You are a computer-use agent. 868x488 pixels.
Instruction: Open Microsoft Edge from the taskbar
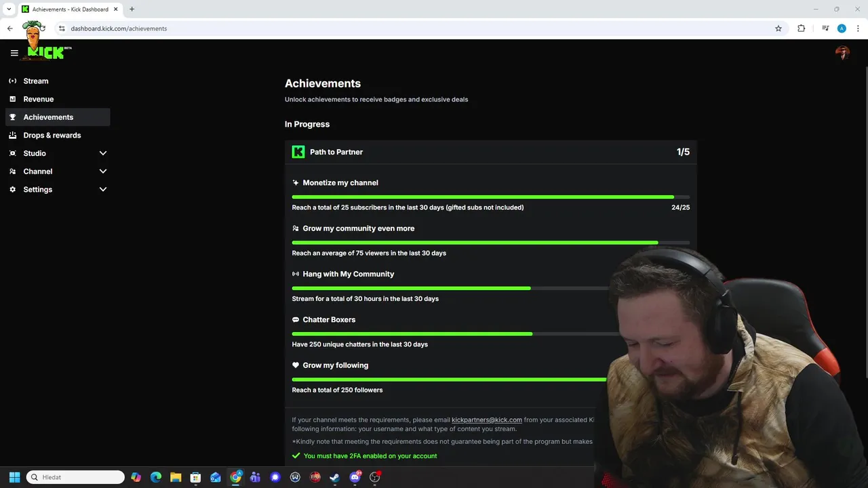coord(156,477)
